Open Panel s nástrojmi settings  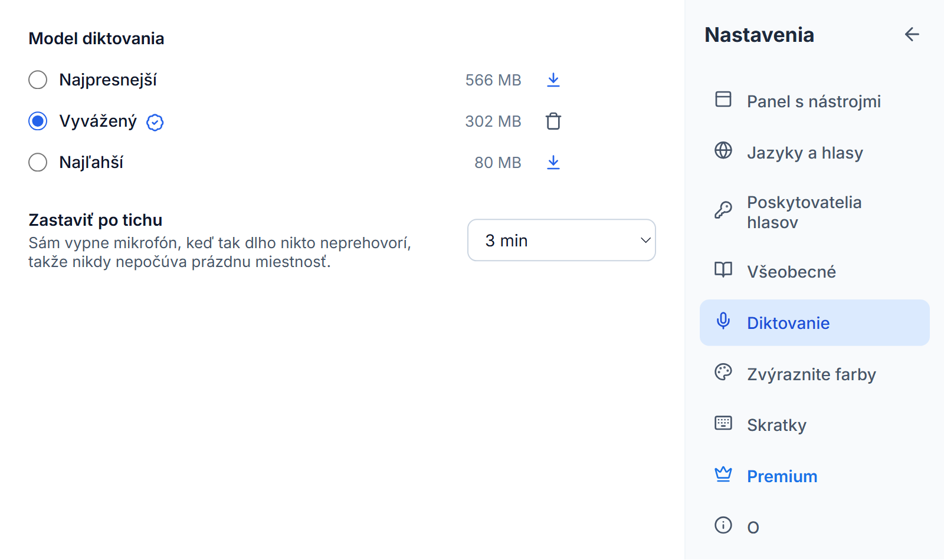pyautogui.click(x=814, y=101)
